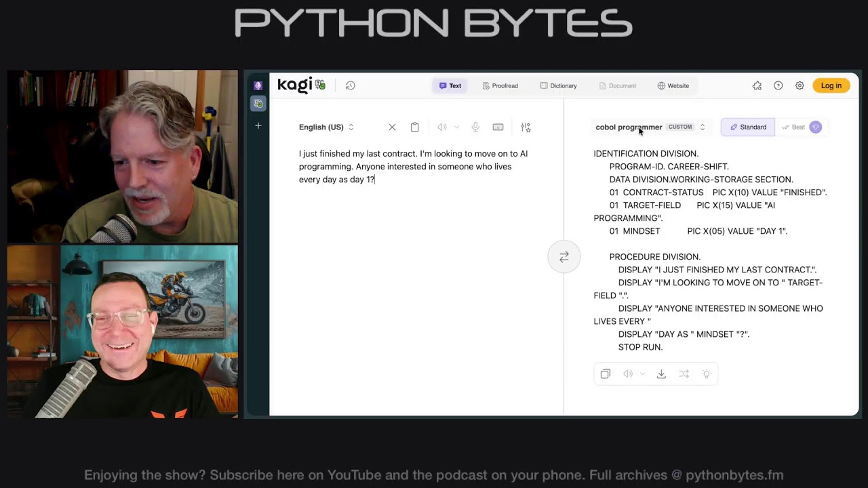Click the lightbulb icon below the translation

[x=706, y=374]
